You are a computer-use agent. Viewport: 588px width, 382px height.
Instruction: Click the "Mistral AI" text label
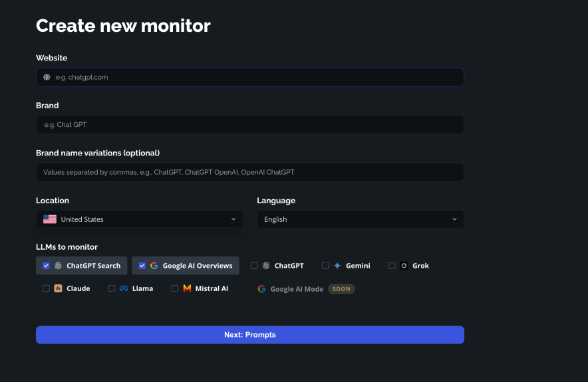pyautogui.click(x=212, y=288)
